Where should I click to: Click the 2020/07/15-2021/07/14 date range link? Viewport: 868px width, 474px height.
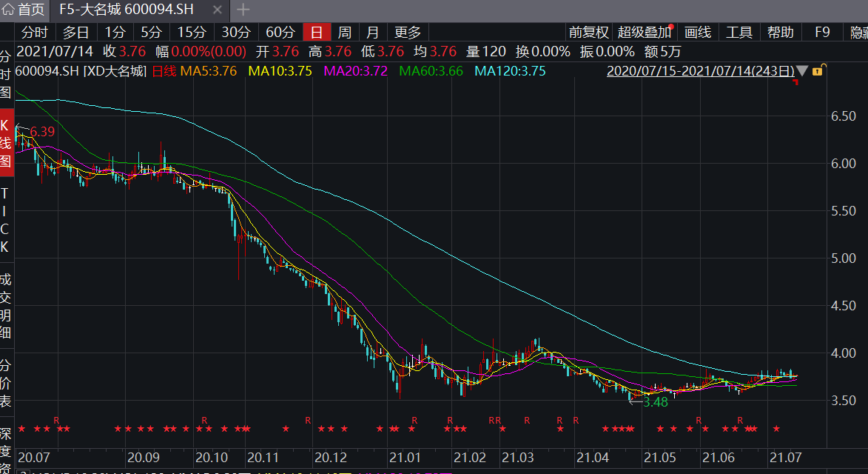[x=699, y=71]
